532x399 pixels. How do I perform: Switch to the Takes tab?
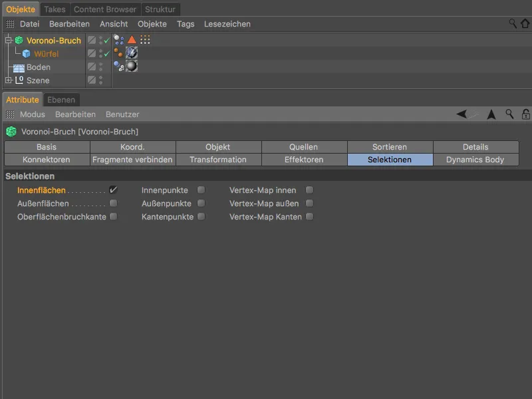55,9
